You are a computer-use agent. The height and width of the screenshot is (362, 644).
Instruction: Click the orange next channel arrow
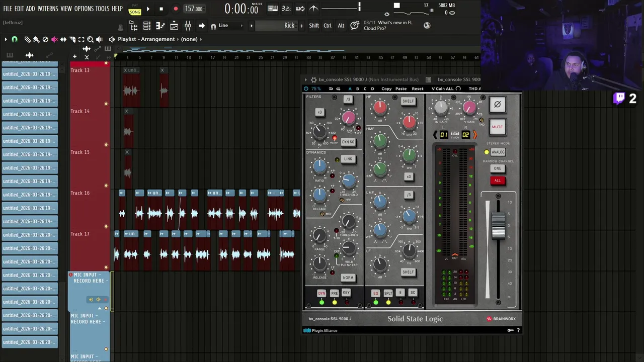click(474, 135)
